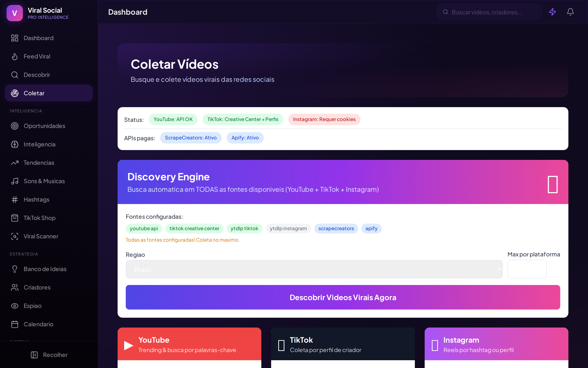Image resolution: width=588 pixels, height=368 pixels.
Task: Click the Recolher collapse panel icon
Action: click(34, 355)
